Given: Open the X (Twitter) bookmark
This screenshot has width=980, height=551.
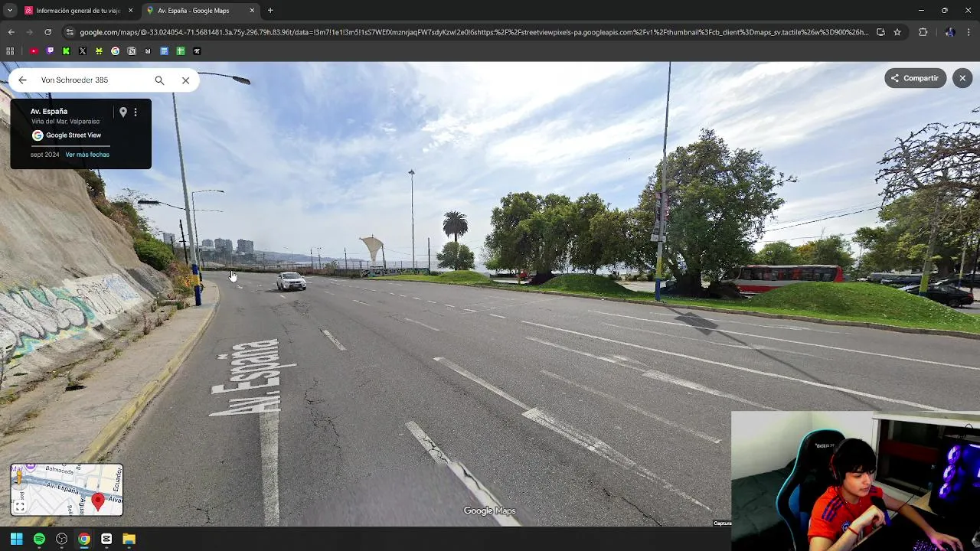Looking at the screenshot, I should coord(83,51).
